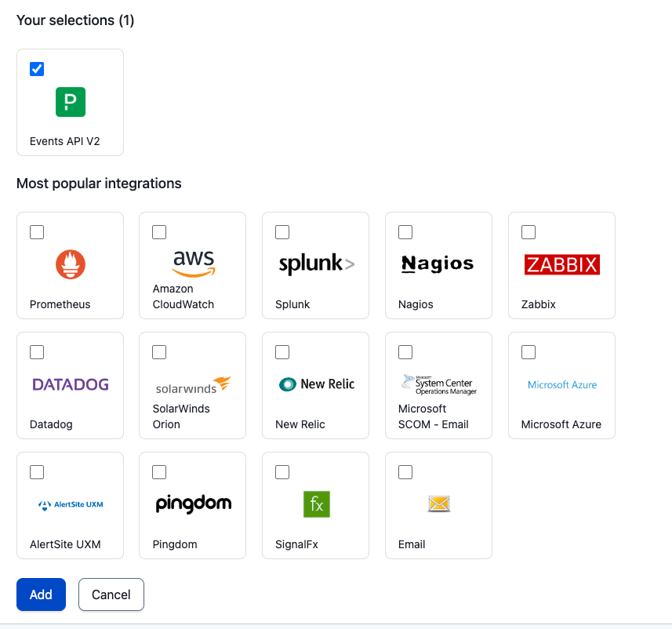Image resolution: width=672 pixels, height=629 pixels.
Task: Click the Splunk logo
Action: [316, 264]
